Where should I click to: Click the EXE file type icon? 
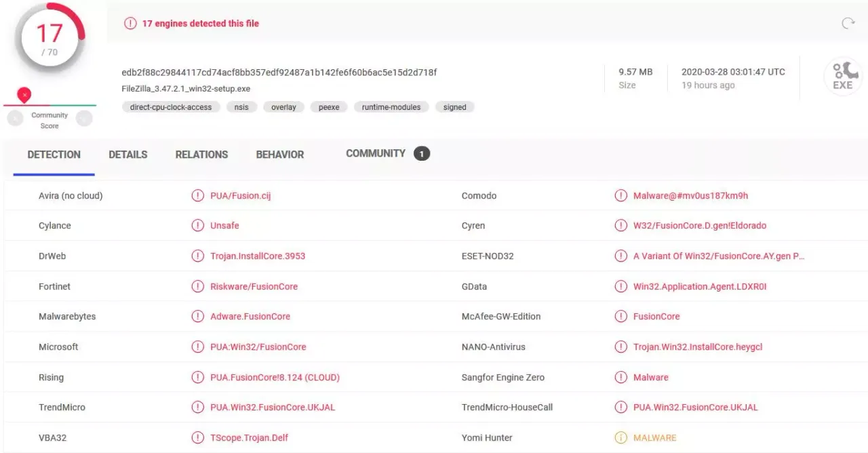pyautogui.click(x=843, y=76)
